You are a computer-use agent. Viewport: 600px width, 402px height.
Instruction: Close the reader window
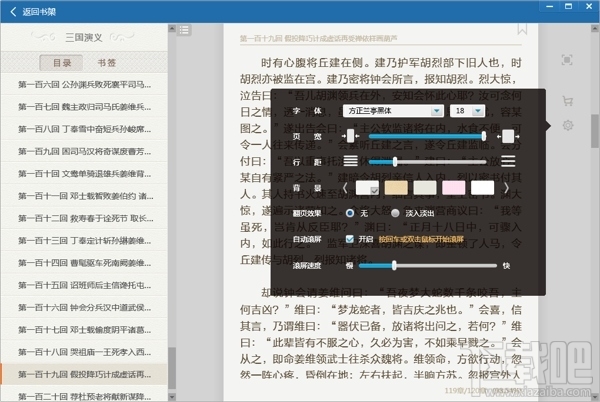(x=589, y=6)
